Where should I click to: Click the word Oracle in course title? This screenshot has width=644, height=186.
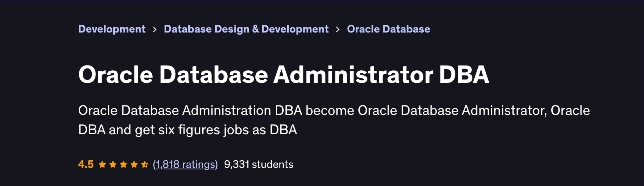(x=116, y=74)
